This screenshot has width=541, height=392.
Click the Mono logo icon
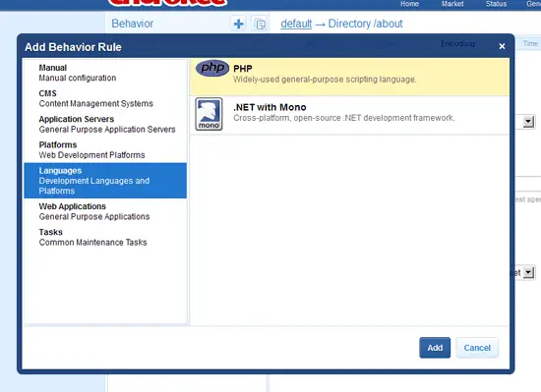coord(209,114)
